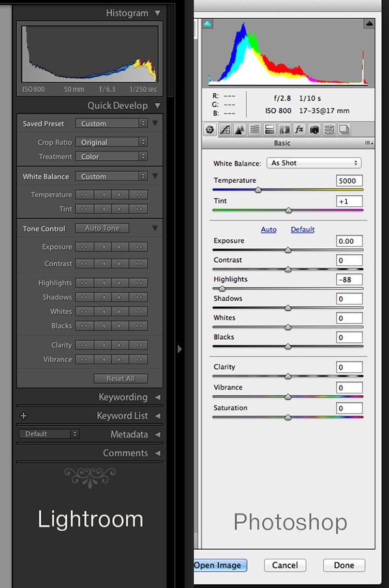Open the Lens Corrections tab icon

pyautogui.click(x=285, y=130)
